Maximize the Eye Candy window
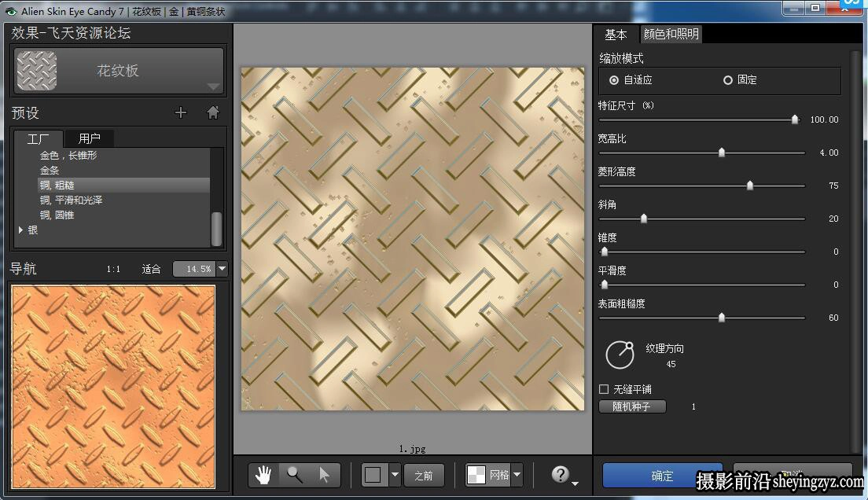This screenshot has height=500, width=868. (815, 8)
